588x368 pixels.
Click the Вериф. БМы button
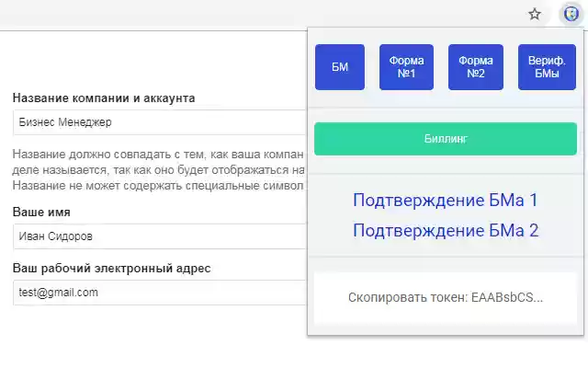click(547, 67)
